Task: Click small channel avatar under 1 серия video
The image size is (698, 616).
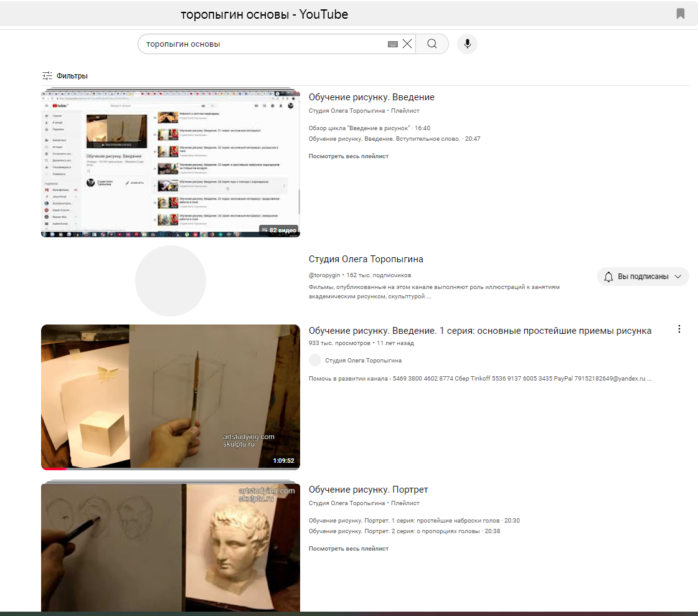Action: click(x=314, y=360)
